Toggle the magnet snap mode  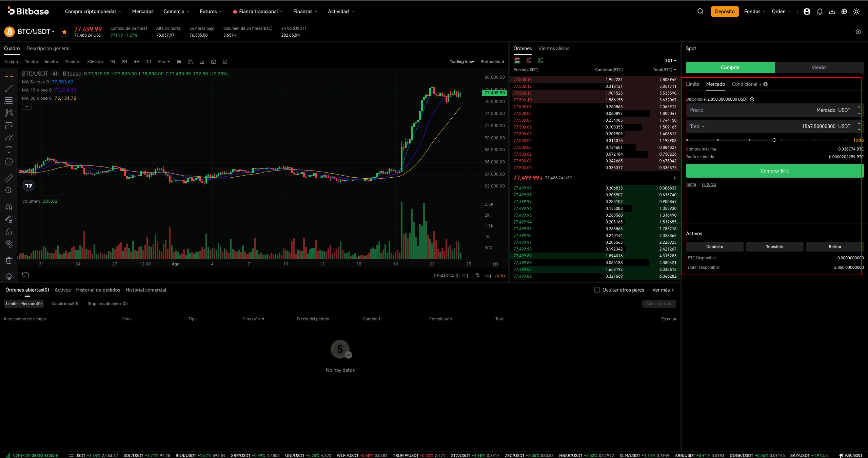[9, 207]
